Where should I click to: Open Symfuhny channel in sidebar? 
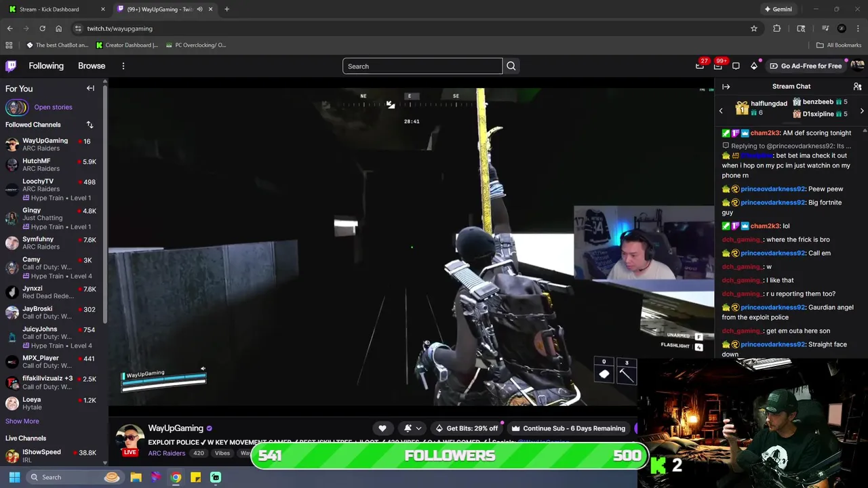(52, 243)
